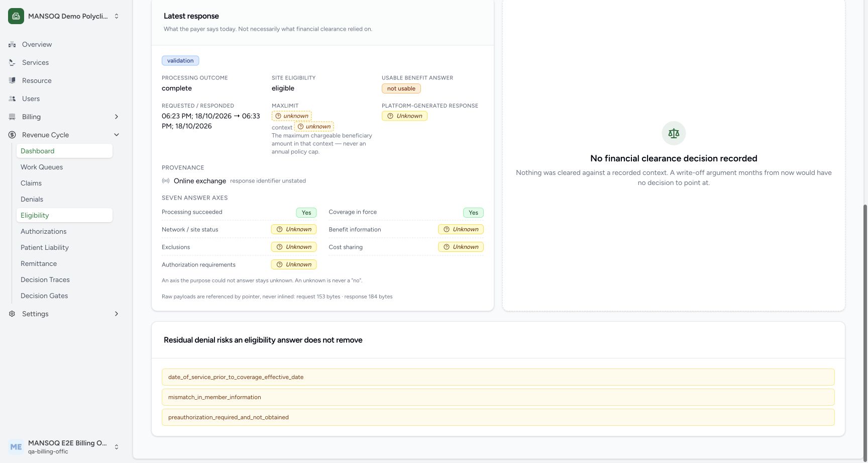Viewport: 868px width, 463px height.
Task: Click Unknown badge for Exclusions
Action: [294, 247]
